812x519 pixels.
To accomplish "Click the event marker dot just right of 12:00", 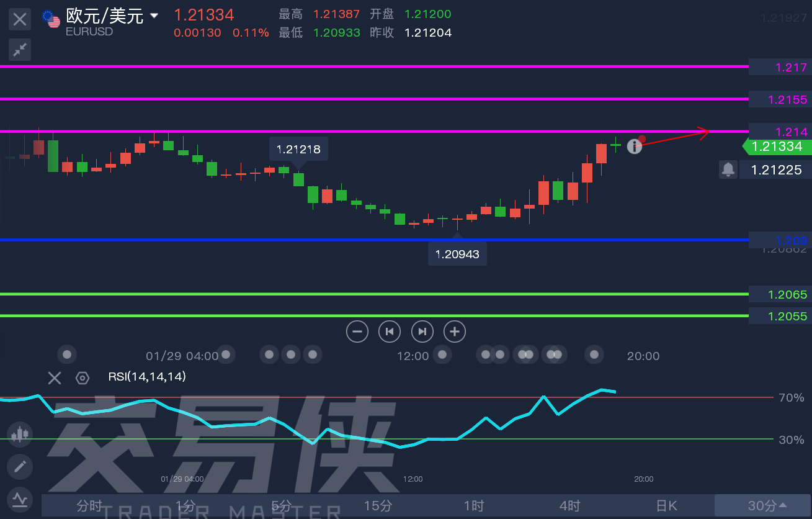I will click(x=442, y=354).
